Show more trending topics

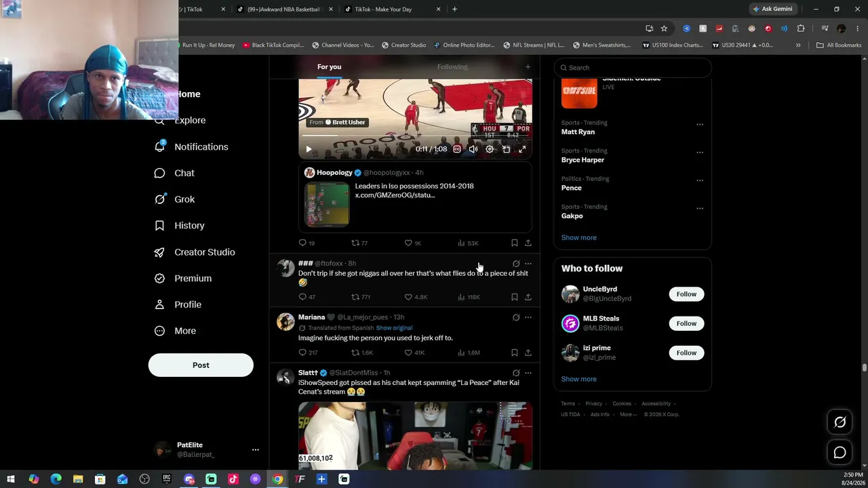(x=579, y=238)
